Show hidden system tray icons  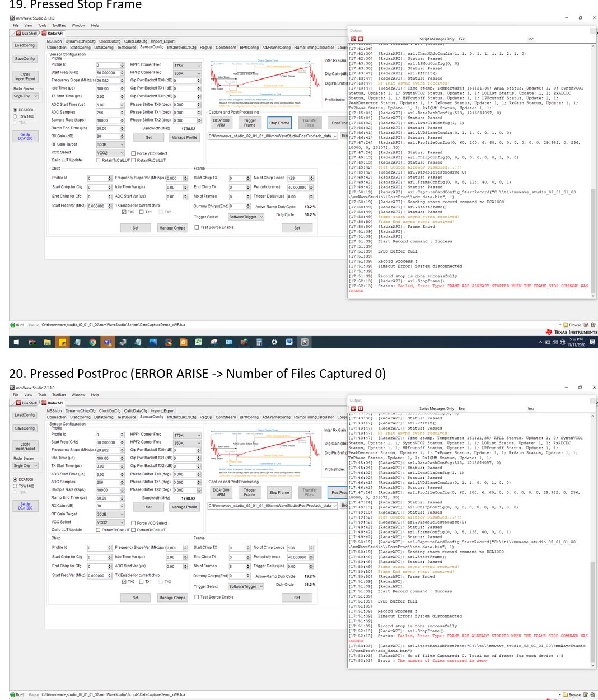pos(541,342)
